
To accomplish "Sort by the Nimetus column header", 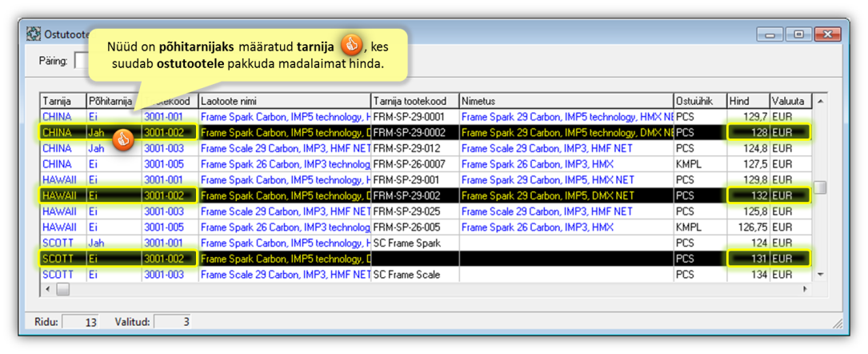I will pos(566,101).
